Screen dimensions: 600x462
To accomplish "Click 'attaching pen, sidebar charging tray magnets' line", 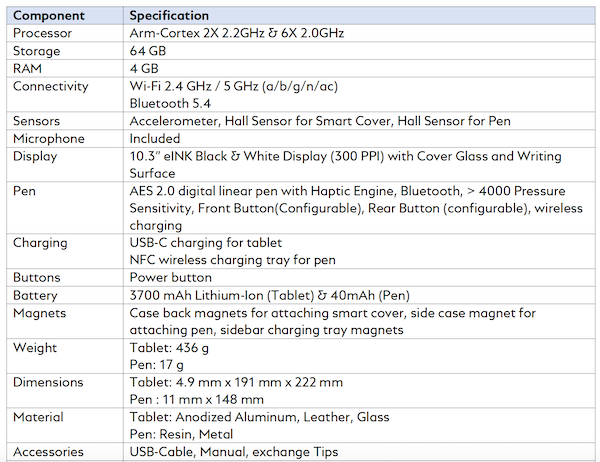I will pos(266,330).
